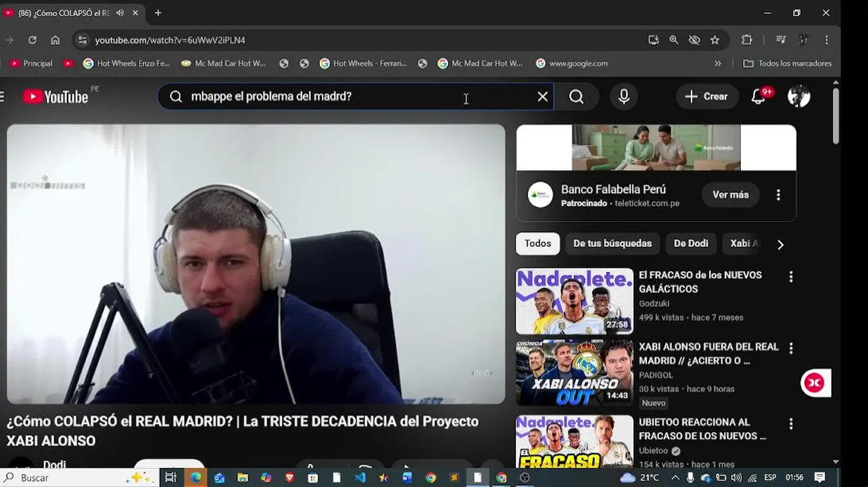The height and width of the screenshot is (487, 868).
Task: Open Brave browser from the taskbar
Action: 289,478
